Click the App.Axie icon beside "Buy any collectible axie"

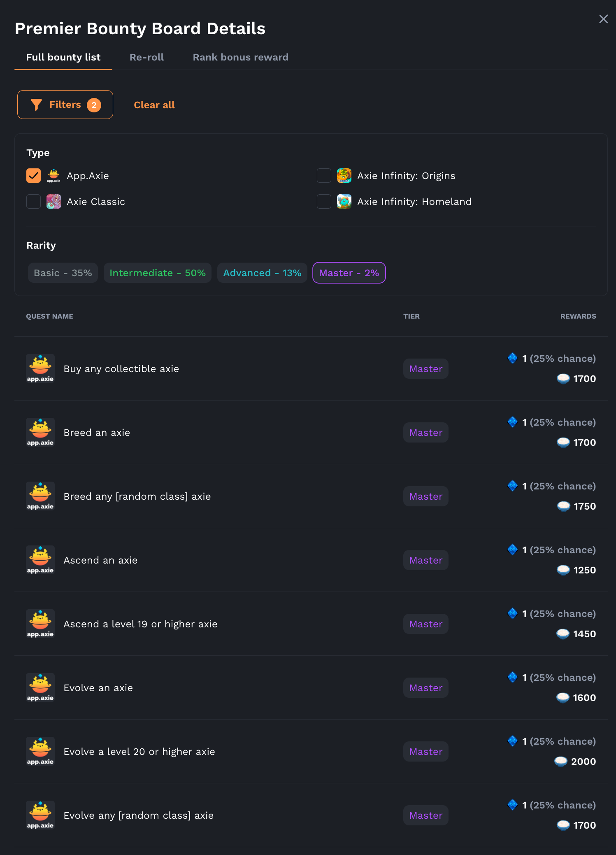click(x=40, y=368)
